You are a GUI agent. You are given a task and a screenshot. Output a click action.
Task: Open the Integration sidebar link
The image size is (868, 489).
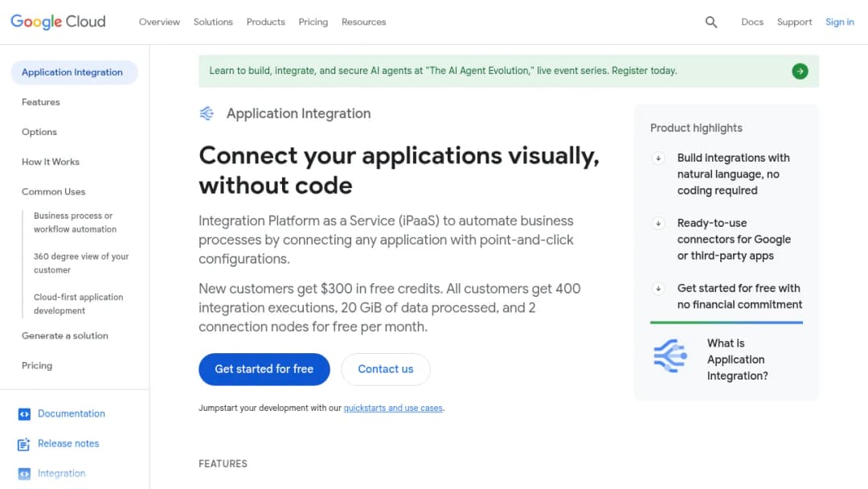tap(61, 474)
